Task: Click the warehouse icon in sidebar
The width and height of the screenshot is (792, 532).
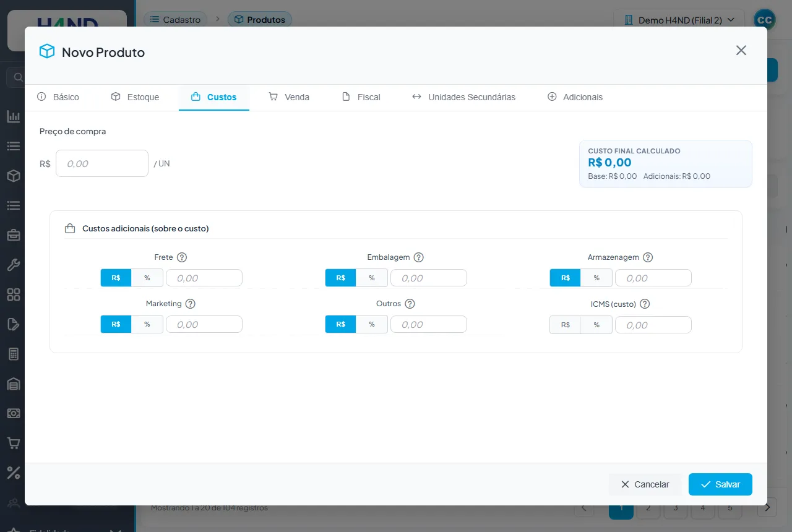Action: [14, 384]
